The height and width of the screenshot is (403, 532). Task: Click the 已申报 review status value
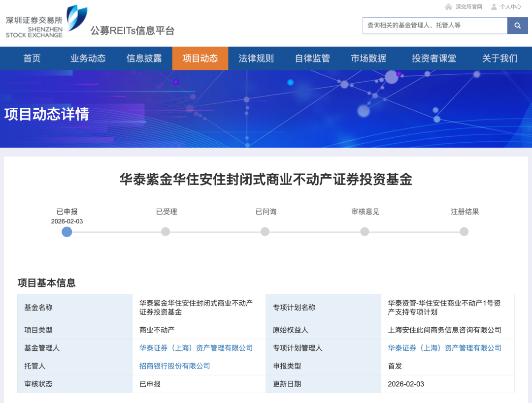(x=150, y=384)
